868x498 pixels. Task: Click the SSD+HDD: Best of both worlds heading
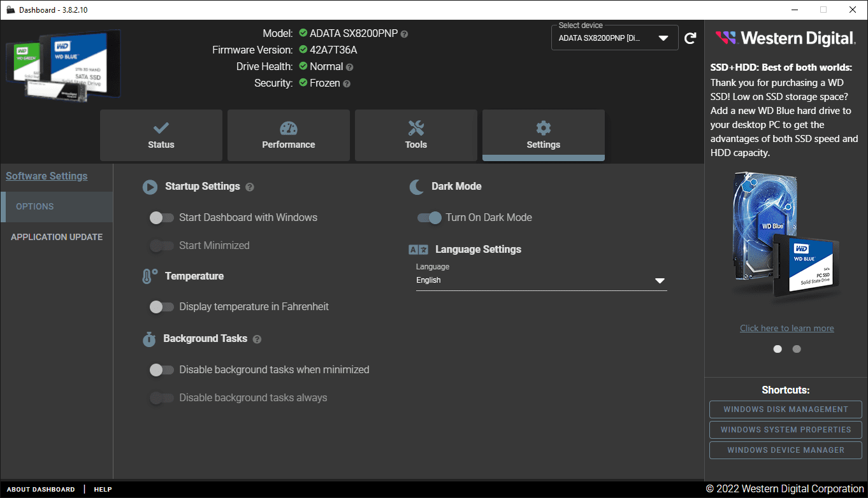(x=781, y=68)
